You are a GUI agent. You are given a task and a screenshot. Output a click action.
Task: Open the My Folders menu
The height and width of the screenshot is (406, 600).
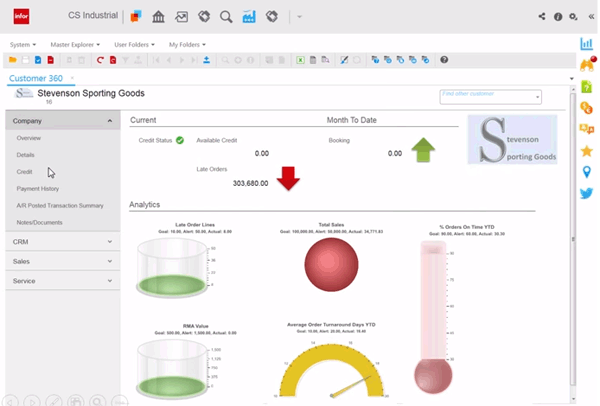pos(187,45)
